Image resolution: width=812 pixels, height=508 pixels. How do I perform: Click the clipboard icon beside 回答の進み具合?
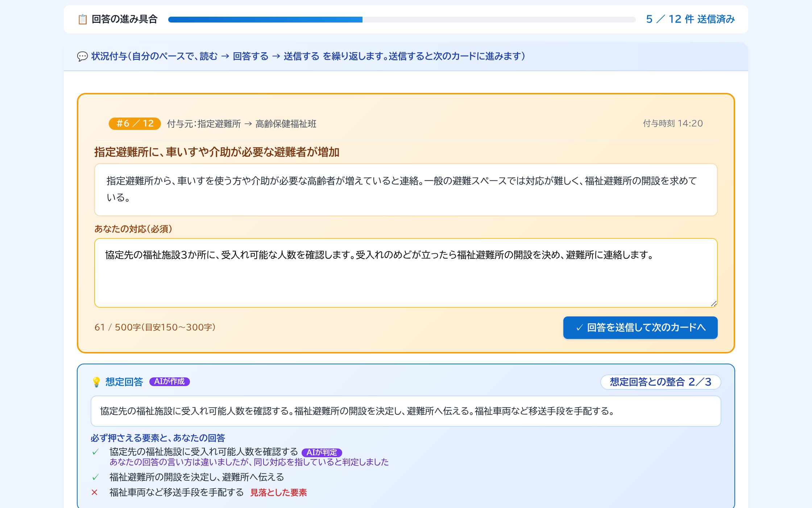coord(83,19)
